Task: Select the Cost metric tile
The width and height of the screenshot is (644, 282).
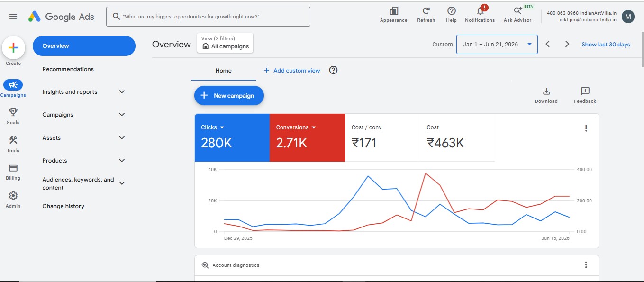Action: point(457,137)
